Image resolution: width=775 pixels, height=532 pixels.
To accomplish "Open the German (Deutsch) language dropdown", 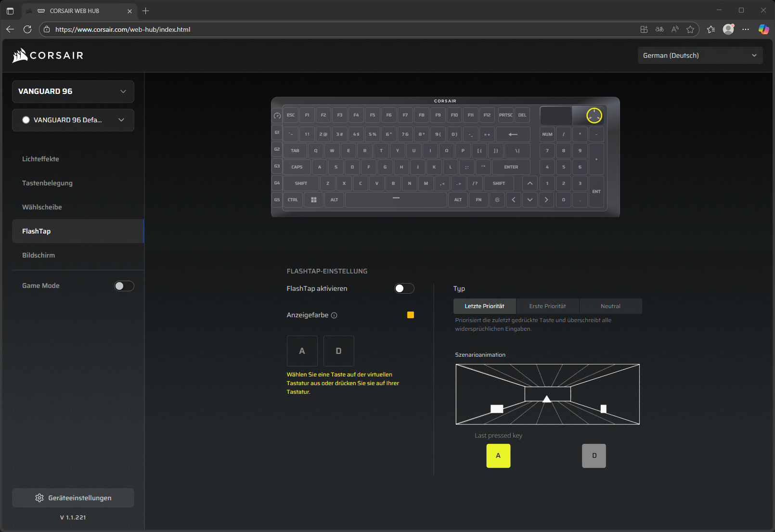I will pos(699,55).
